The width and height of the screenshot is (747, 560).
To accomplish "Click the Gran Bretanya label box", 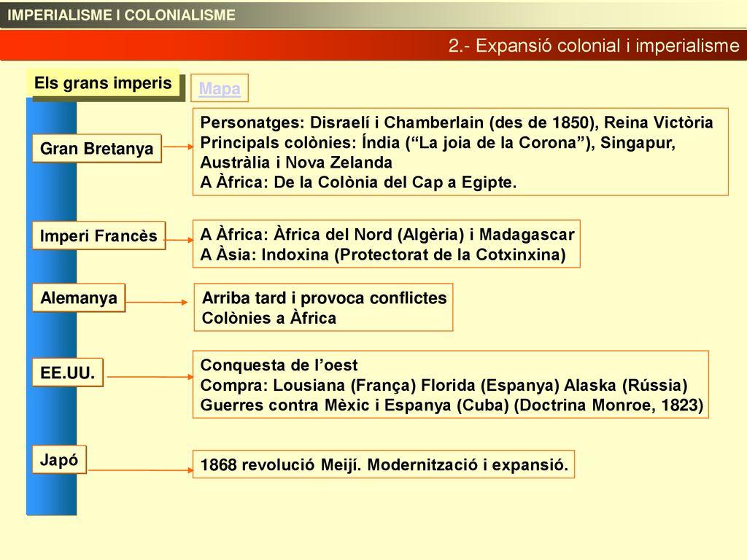I will pyautogui.click(x=97, y=149).
